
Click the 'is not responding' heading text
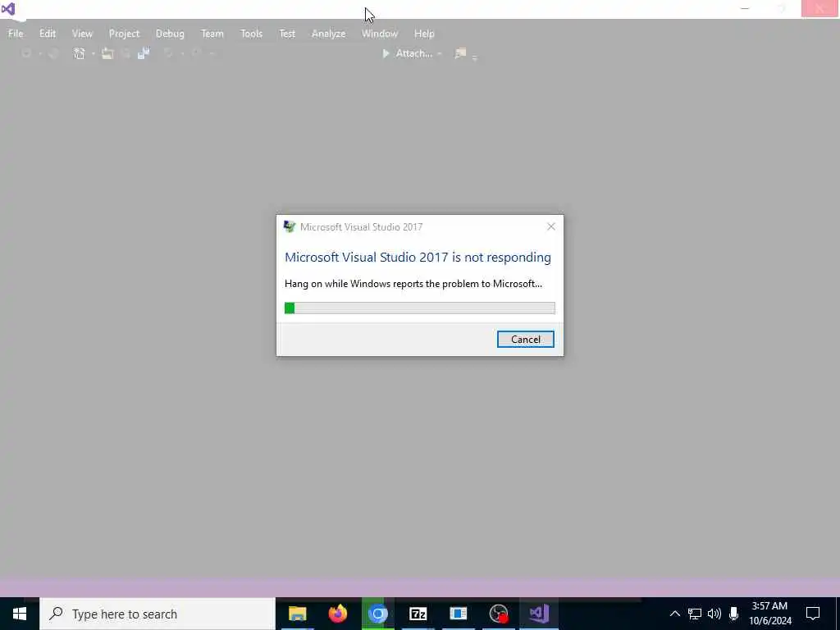418,257
